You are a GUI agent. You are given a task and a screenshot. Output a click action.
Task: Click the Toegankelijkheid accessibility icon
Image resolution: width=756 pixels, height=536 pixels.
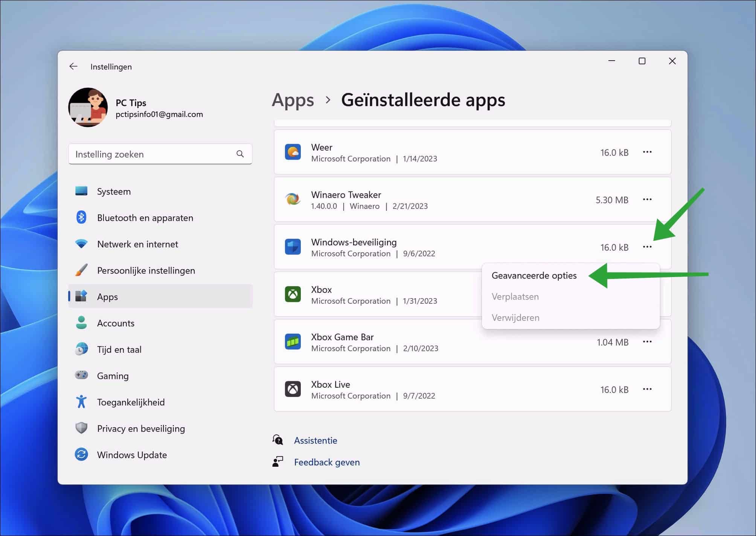click(x=81, y=402)
